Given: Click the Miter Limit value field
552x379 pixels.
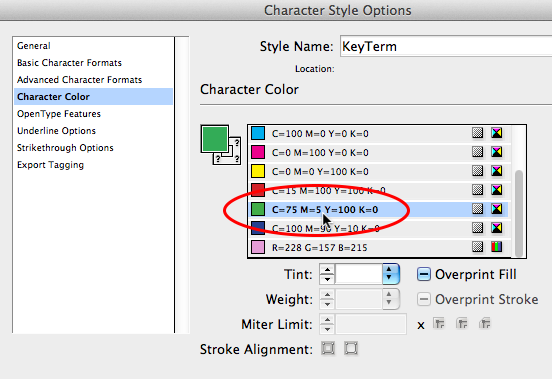Looking at the screenshot, I should pyautogui.click(x=371, y=324).
